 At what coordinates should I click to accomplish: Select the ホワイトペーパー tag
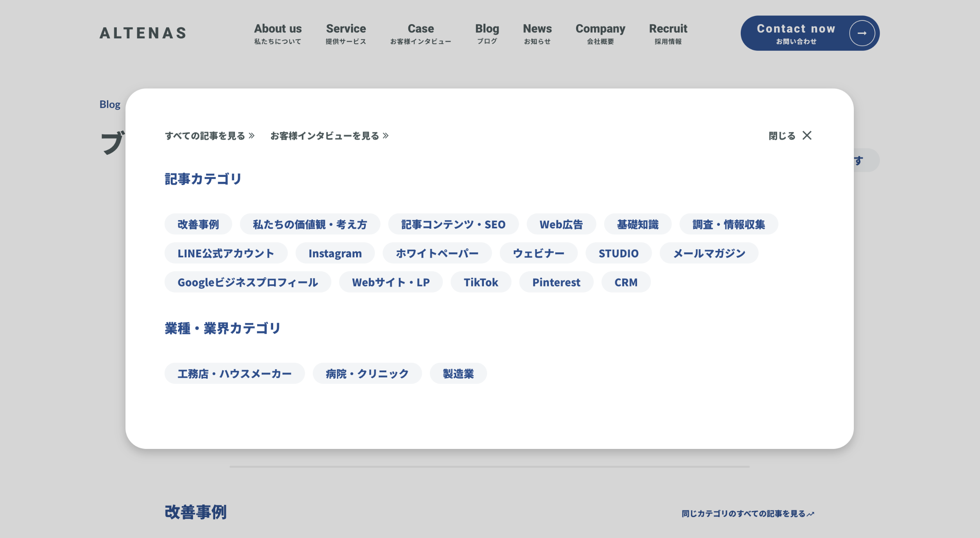click(437, 253)
